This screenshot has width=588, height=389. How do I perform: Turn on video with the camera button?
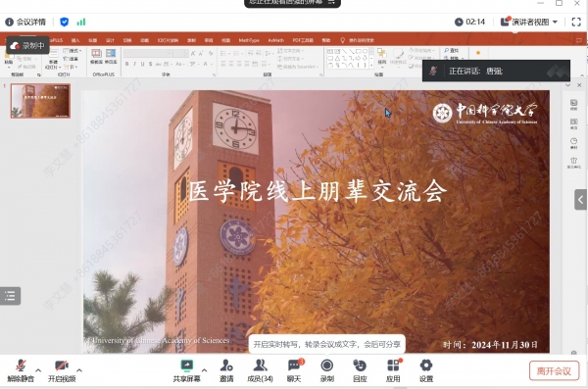click(x=62, y=370)
